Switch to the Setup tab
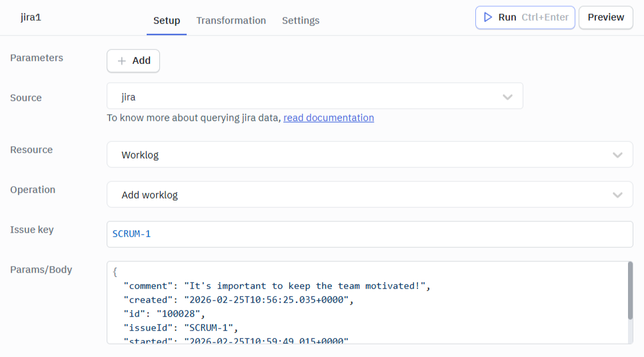Viewport: 644px width, 357px height. click(167, 21)
